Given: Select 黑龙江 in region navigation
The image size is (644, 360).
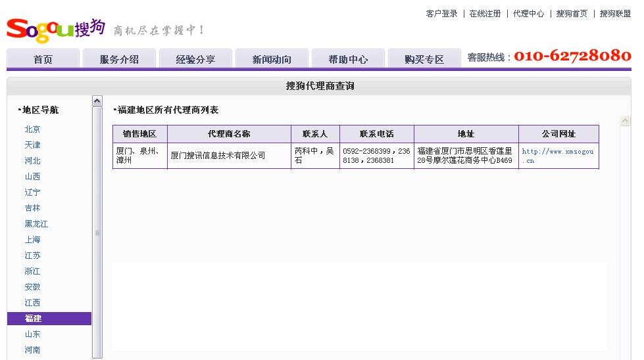Looking at the screenshot, I should tap(36, 224).
